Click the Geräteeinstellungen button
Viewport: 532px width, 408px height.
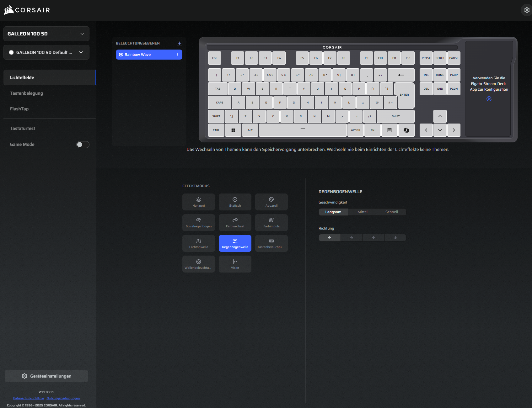pyautogui.click(x=46, y=376)
